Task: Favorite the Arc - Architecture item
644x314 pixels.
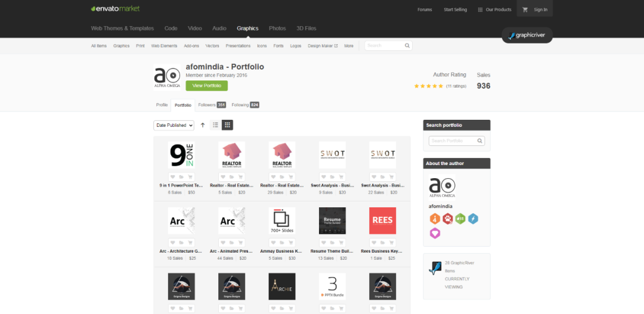Action: click(172, 243)
